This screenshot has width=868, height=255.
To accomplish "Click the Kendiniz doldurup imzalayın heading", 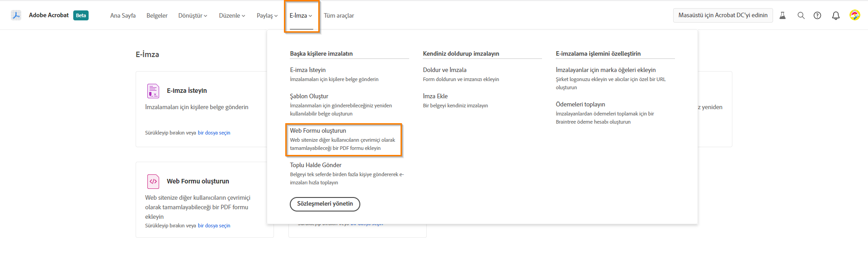I will pyautogui.click(x=461, y=53).
